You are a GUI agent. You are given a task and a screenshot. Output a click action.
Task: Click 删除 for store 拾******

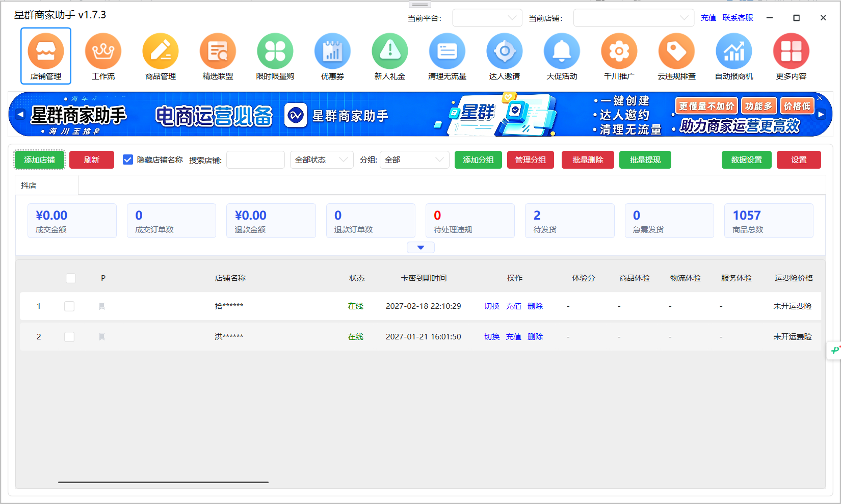535,306
